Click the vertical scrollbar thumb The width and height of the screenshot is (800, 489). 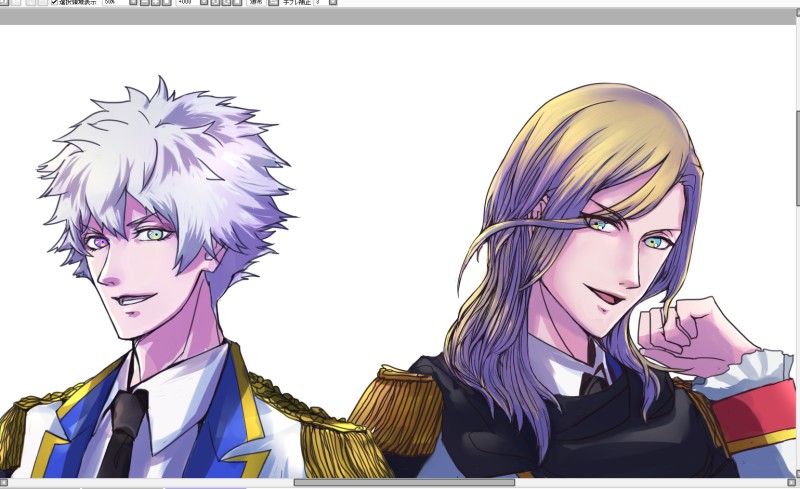point(798,157)
